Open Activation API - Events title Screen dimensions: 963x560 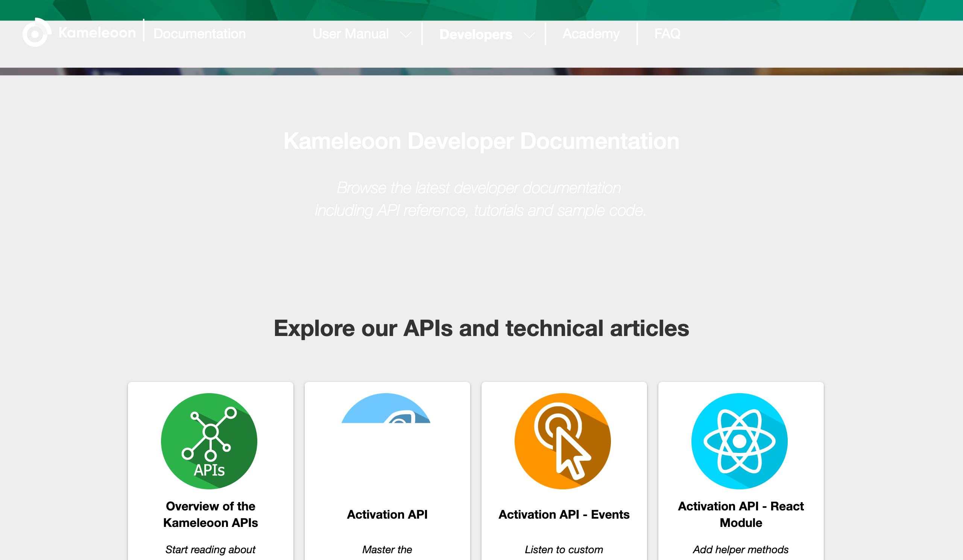coord(564,515)
